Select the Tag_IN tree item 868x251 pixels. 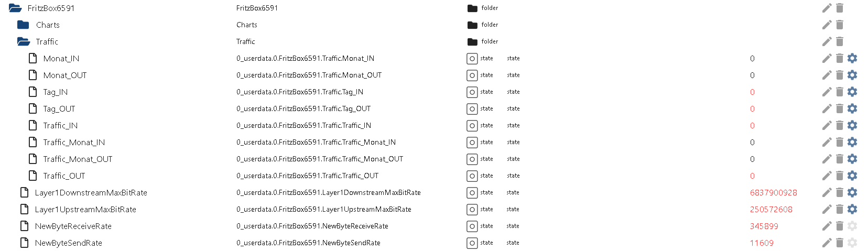55,92
